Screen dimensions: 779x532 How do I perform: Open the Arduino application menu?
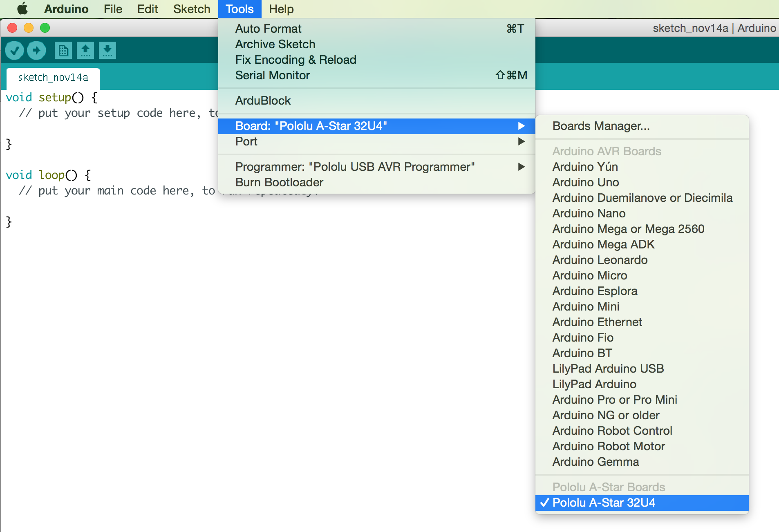point(66,9)
